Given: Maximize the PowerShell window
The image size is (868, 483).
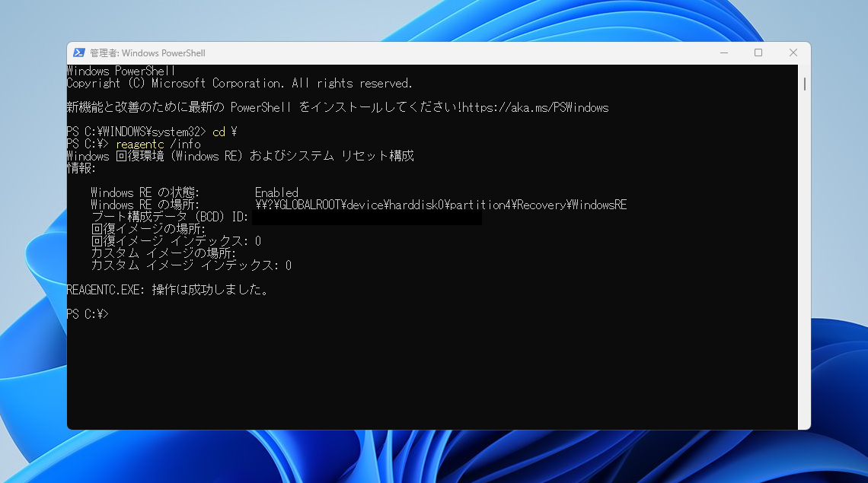Looking at the screenshot, I should tap(758, 52).
